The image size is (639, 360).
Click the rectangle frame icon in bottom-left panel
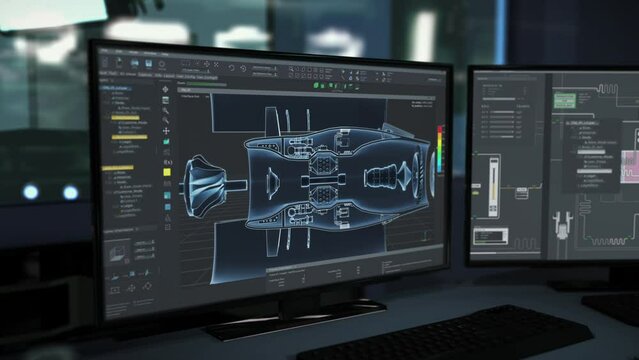click(x=115, y=290)
